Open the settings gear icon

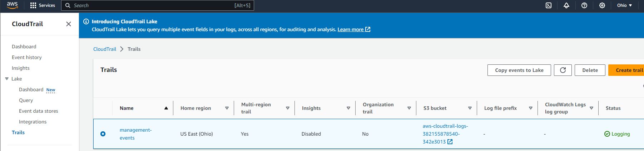coord(602,5)
